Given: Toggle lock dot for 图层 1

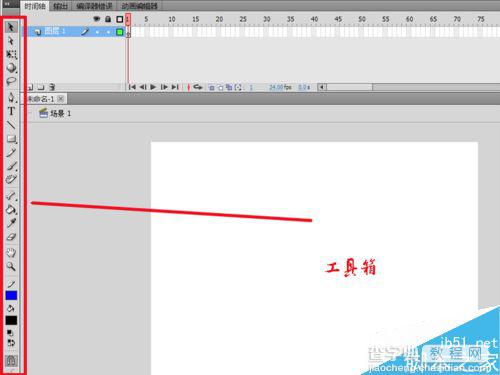Looking at the screenshot, I should [108, 32].
